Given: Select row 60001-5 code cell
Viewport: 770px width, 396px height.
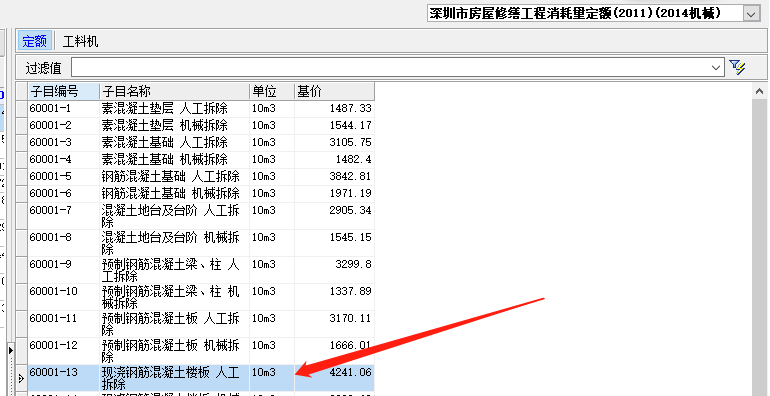Looking at the screenshot, I should tap(63, 176).
